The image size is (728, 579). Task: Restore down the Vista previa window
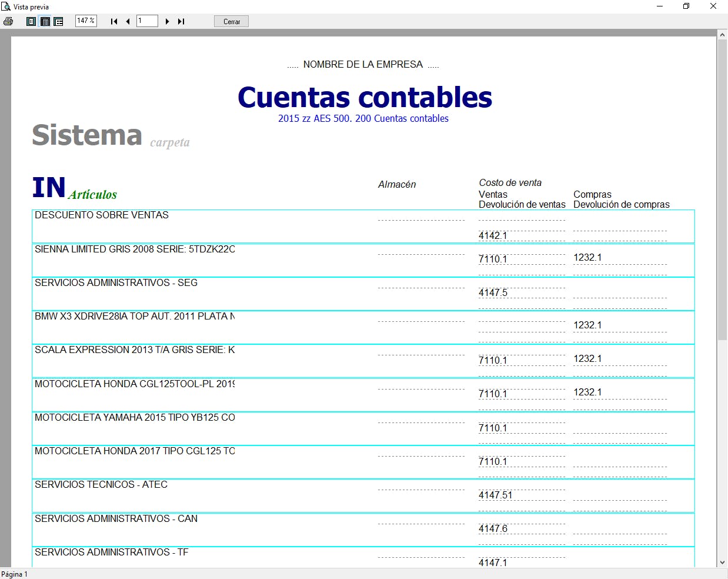(686, 6)
